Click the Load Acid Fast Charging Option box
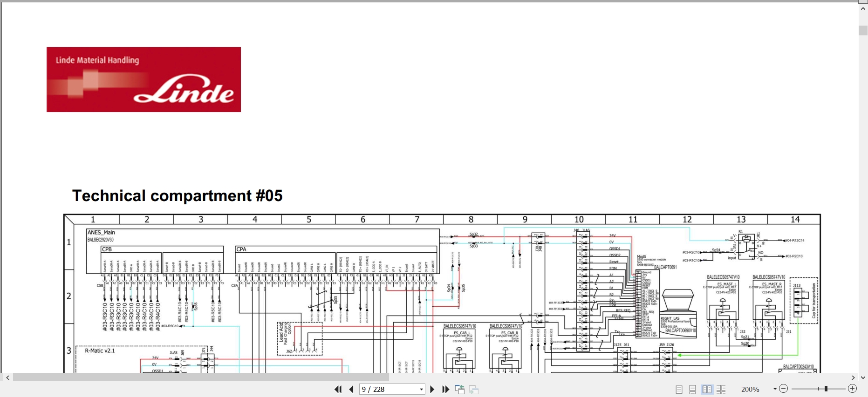 300,338
